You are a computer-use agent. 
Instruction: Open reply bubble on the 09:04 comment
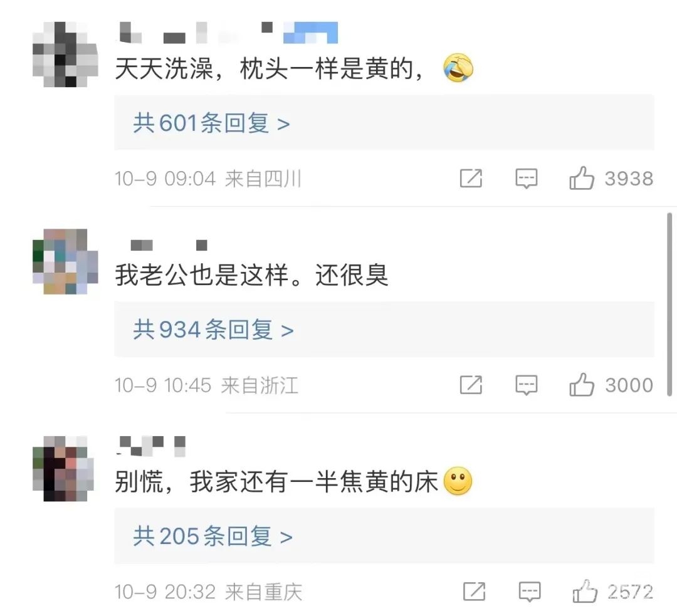click(x=527, y=178)
